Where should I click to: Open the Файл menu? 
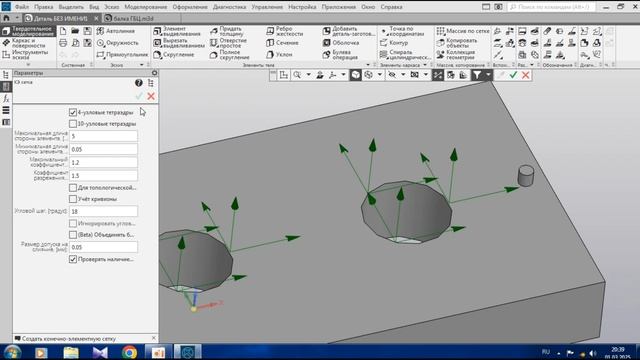coord(22,7)
